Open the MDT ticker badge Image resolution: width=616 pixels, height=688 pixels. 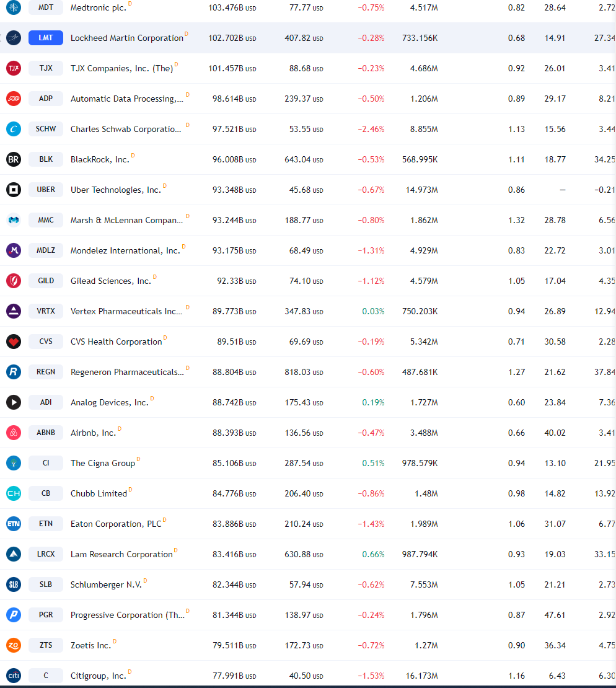pos(46,7)
